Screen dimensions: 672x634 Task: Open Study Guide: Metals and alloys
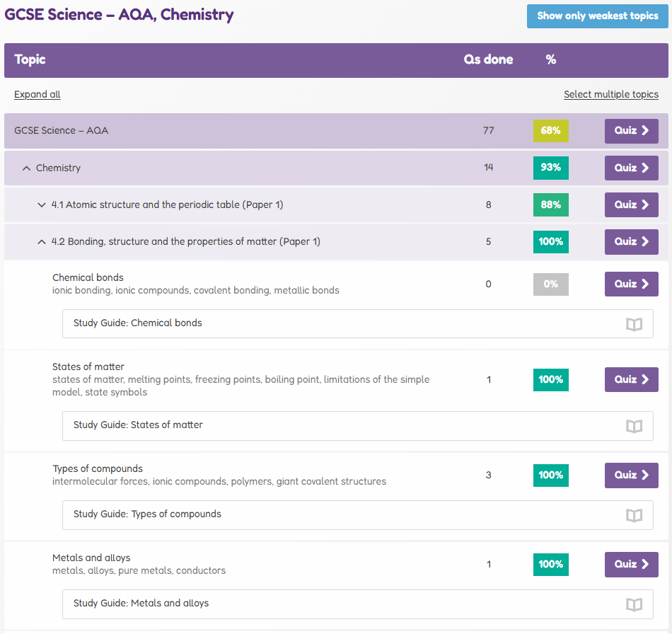pos(358,604)
